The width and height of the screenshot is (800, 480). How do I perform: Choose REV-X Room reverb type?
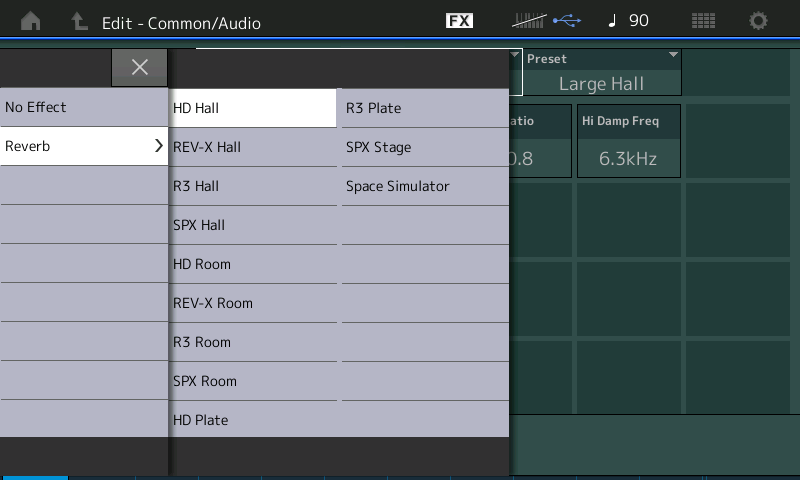click(x=252, y=303)
